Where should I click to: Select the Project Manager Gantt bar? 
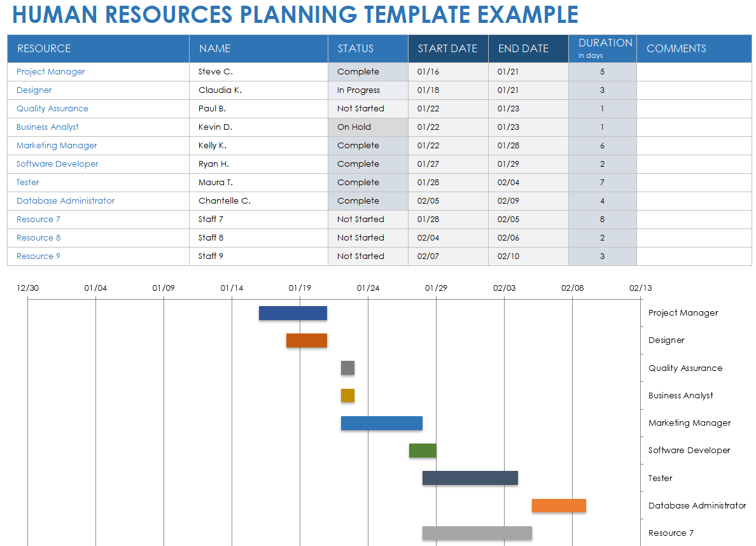293,312
